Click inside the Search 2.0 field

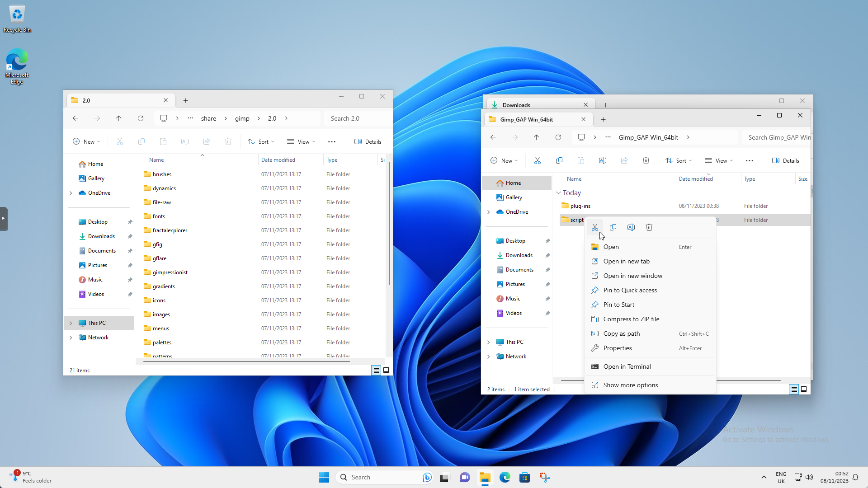pyautogui.click(x=357, y=118)
